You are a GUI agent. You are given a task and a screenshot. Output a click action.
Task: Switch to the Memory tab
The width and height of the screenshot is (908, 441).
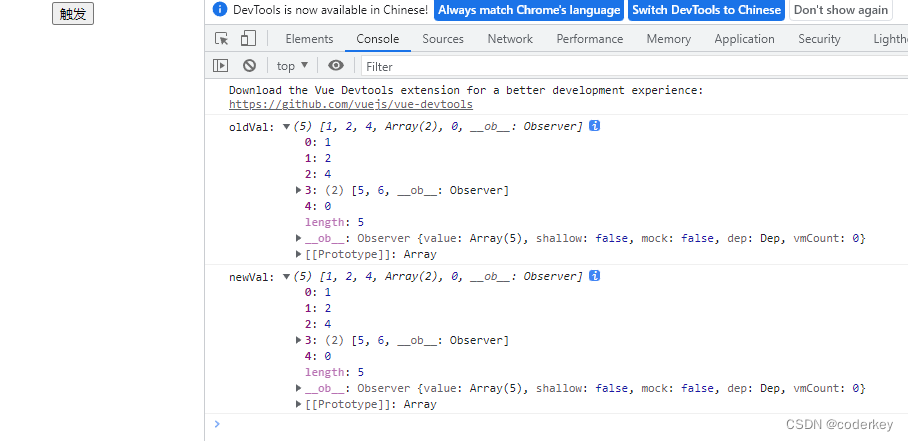click(668, 39)
